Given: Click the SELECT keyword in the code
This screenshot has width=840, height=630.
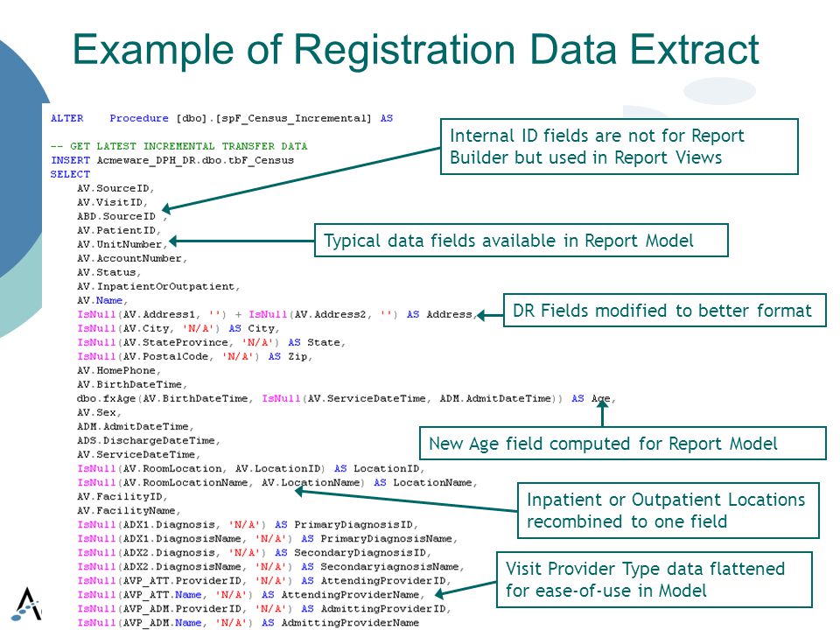Looking at the screenshot, I should (x=70, y=174).
